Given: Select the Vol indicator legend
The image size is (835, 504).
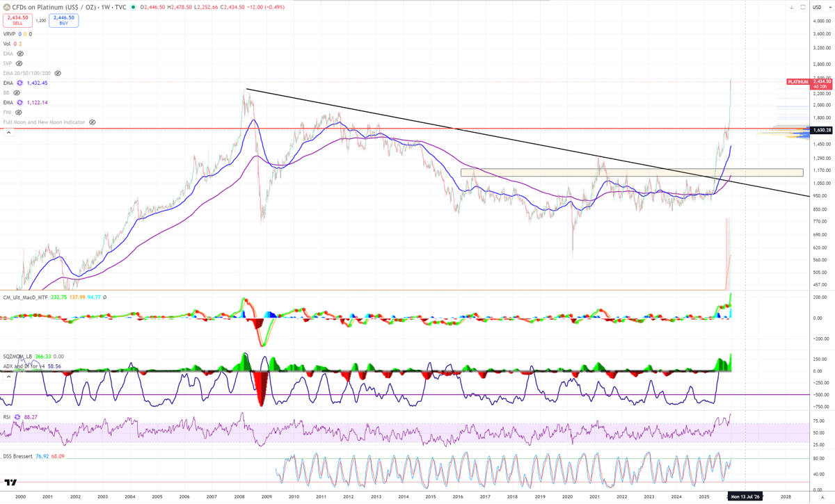Looking at the screenshot, I should 6,44.
